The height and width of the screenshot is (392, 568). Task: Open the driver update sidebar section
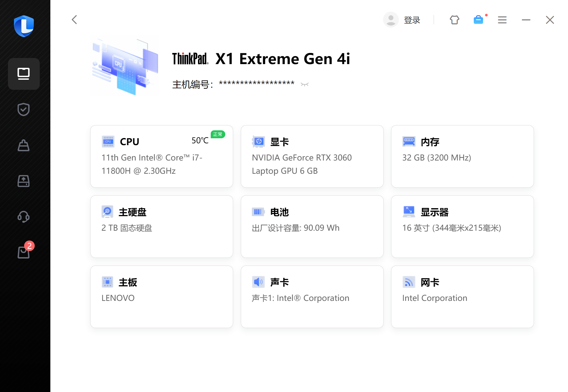click(x=24, y=181)
